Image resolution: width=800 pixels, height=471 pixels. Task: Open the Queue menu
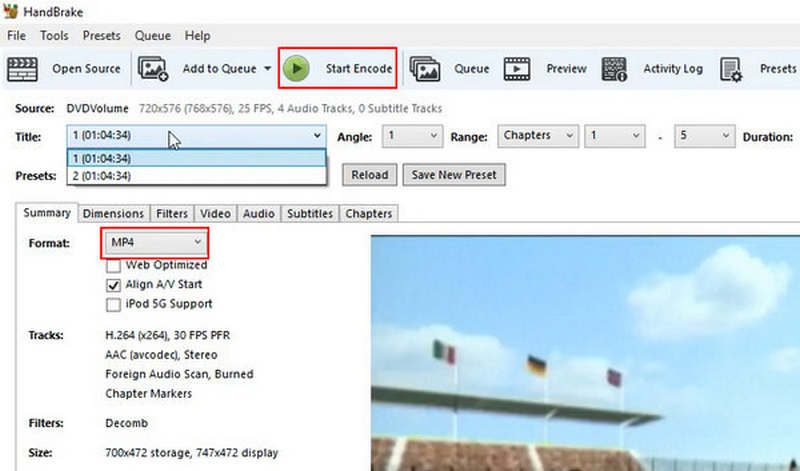[x=153, y=36]
